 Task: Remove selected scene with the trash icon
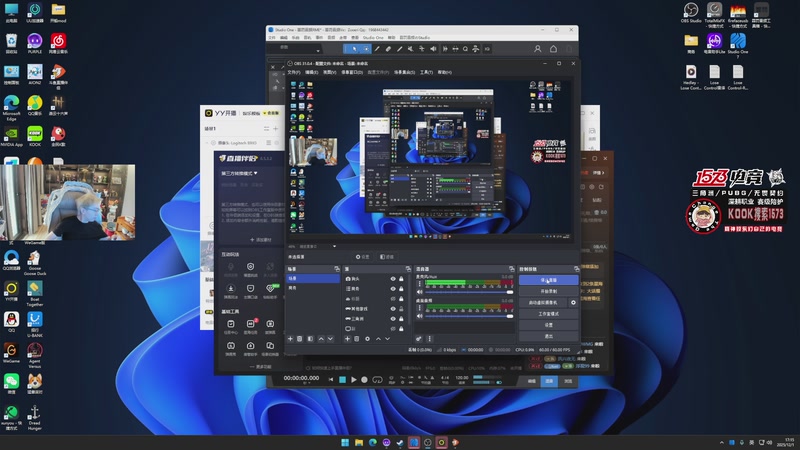point(300,339)
